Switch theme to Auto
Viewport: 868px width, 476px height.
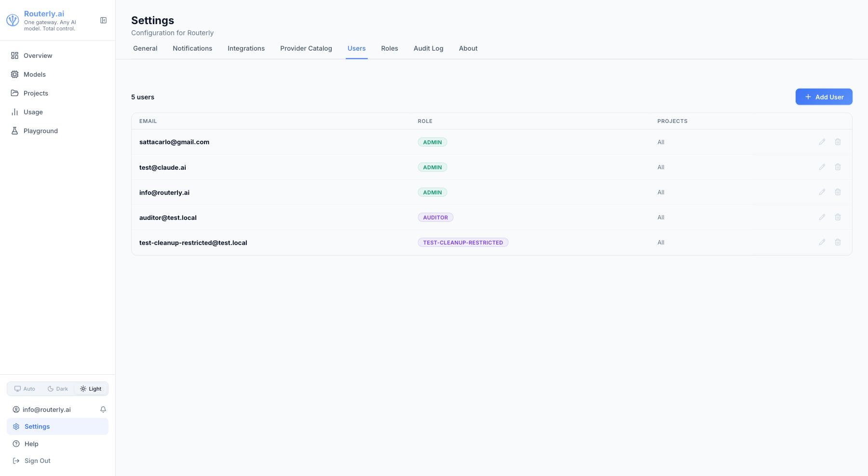pos(25,389)
